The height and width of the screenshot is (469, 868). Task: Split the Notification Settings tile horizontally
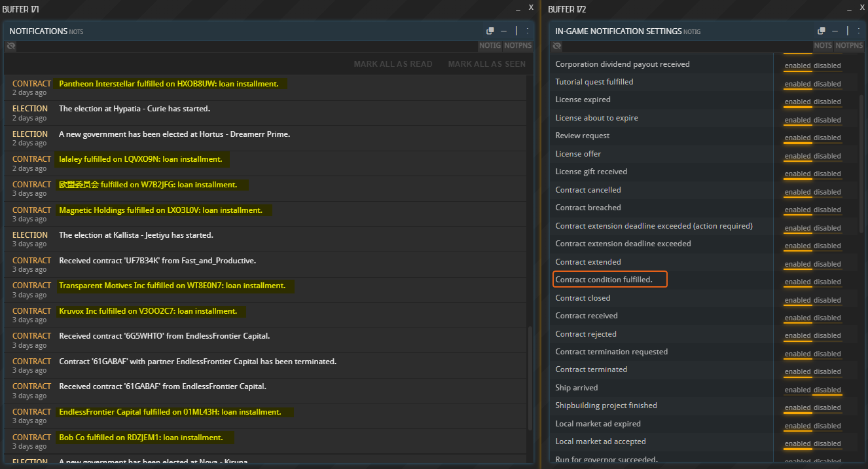835,31
